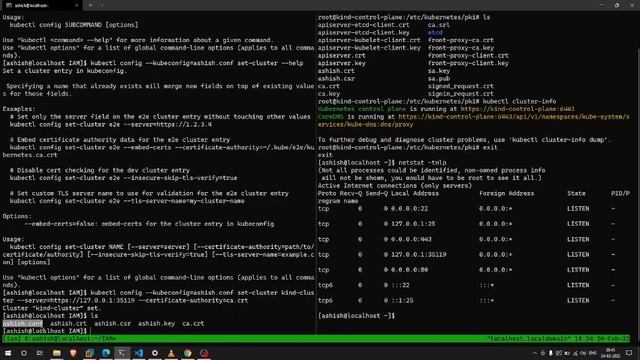
Task: Click highlighted ashish.conf in ls output
Action: coord(22,323)
